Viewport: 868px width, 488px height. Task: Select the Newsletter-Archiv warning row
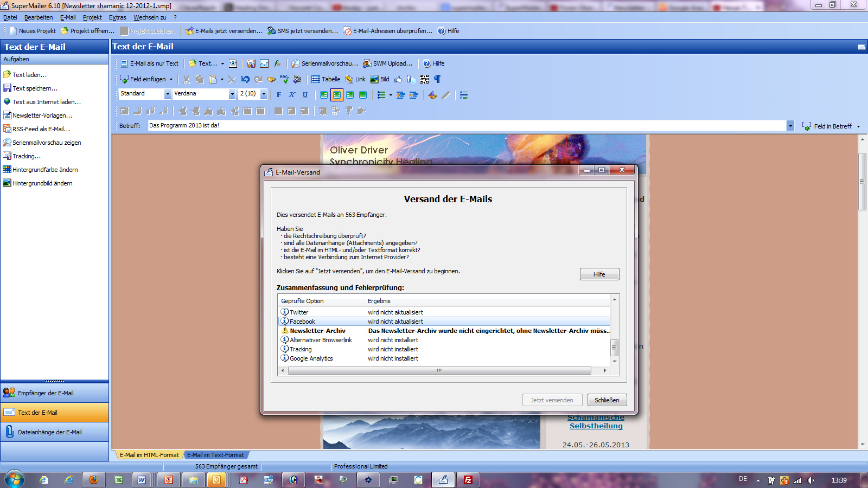[x=445, y=331]
